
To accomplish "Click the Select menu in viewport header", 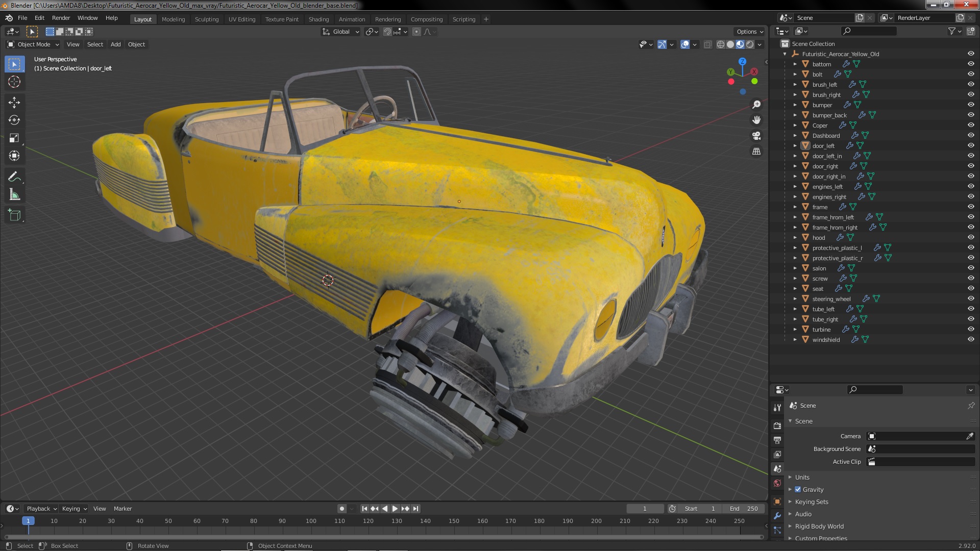I will pyautogui.click(x=95, y=44).
